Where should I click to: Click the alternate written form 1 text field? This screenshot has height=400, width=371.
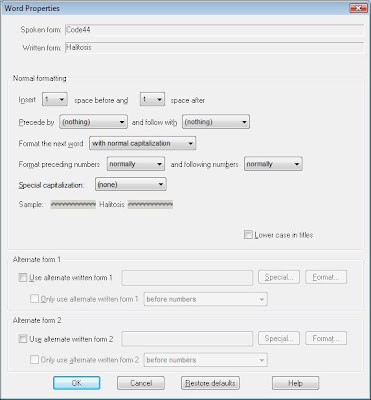coord(187,278)
